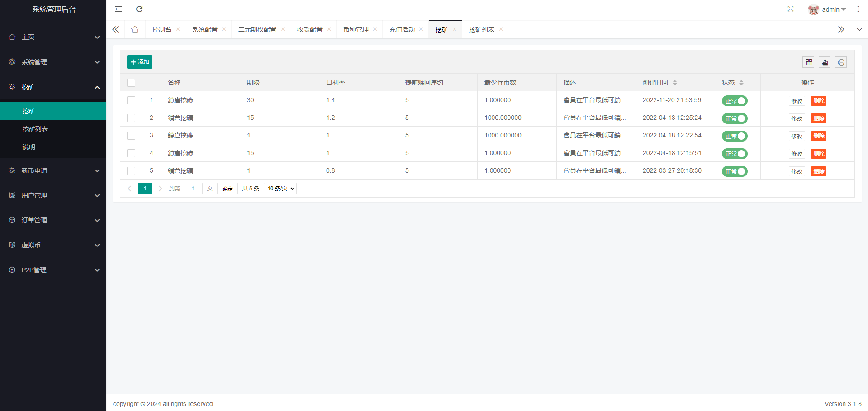The height and width of the screenshot is (411, 868).
Task: Open the vertical three-dot more menu
Action: [858, 9]
